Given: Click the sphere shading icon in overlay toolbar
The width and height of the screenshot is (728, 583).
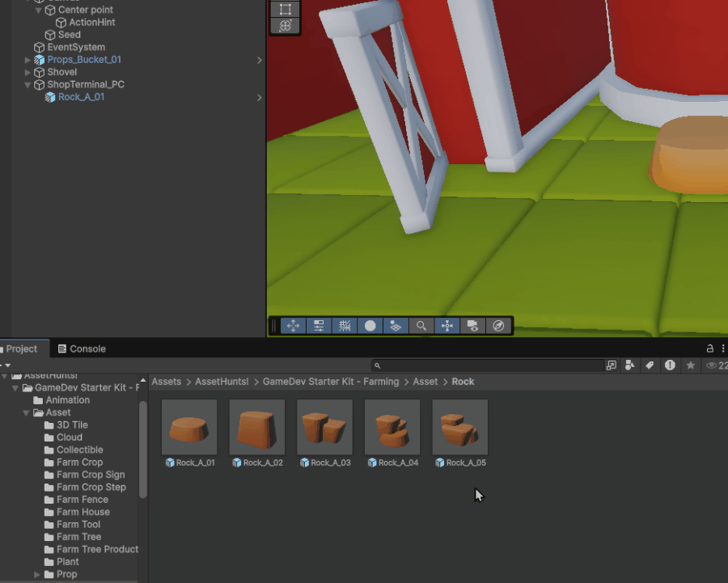Looking at the screenshot, I should click(370, 326).
